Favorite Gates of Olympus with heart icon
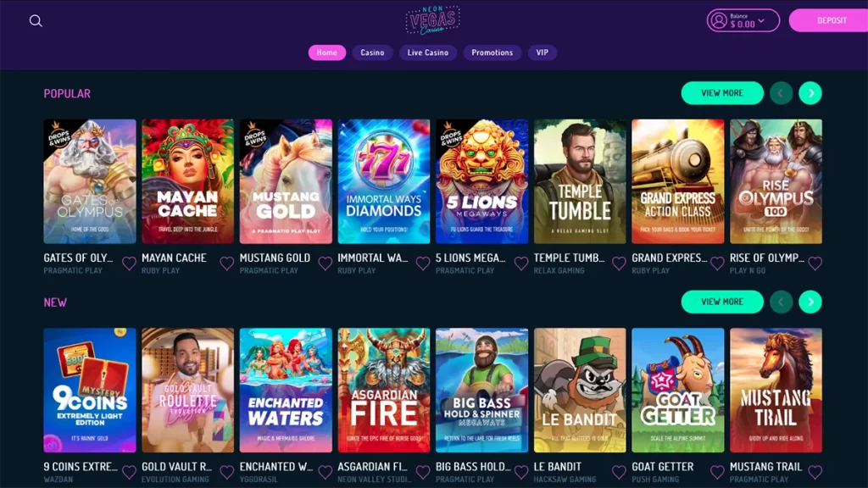Screen dimensions: 868x488 coord(129,263)
